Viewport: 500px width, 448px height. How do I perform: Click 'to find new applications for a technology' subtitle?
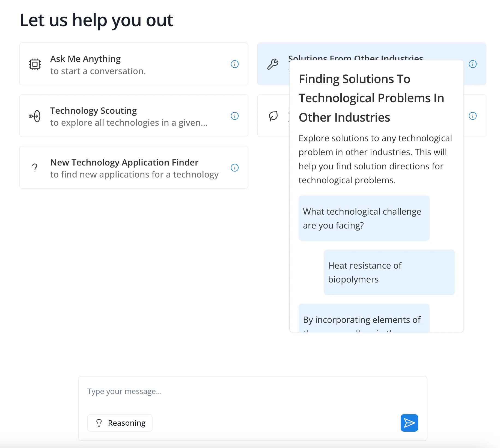[x=135, y=175]
